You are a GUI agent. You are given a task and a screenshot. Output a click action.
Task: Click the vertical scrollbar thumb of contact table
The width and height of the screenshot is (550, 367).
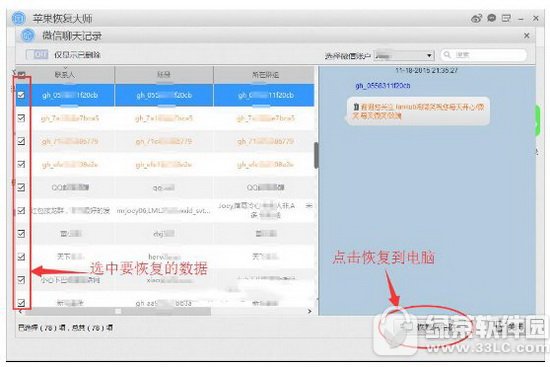(x=316, y=155)
